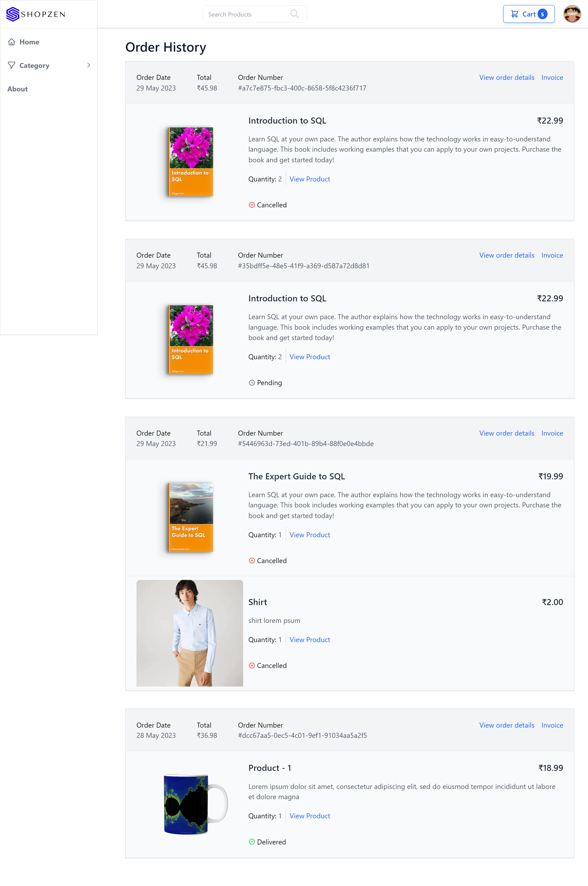Click the pending clock icon on second order
Screen dimensions: 588x886
pos(252,383)
